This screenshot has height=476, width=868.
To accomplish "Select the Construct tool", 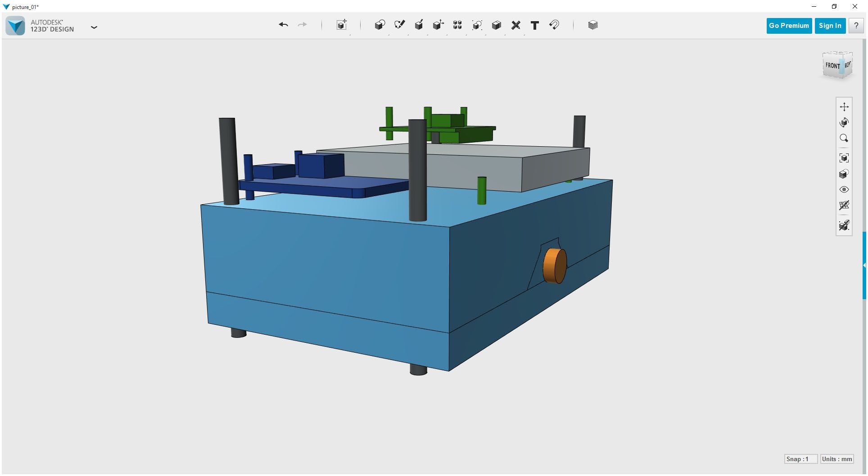I will (x=419, y=25).
